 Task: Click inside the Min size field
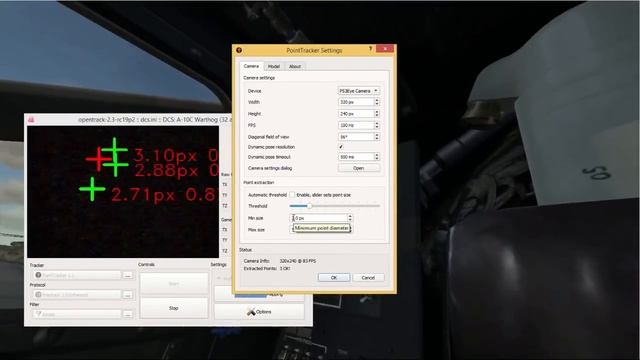pyautogui.click(x=318, y=218)
